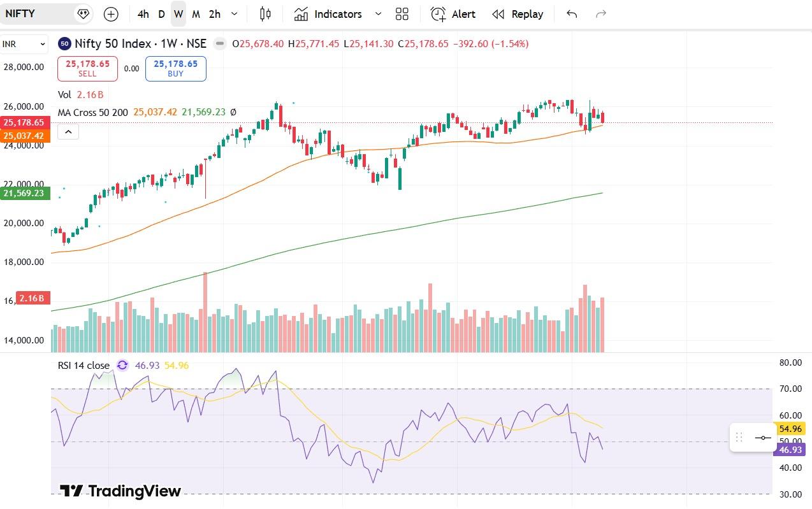Click the purple 46.93 RSI axis label
This screenshot has height=509, width=812.
[x=790, y=450]
